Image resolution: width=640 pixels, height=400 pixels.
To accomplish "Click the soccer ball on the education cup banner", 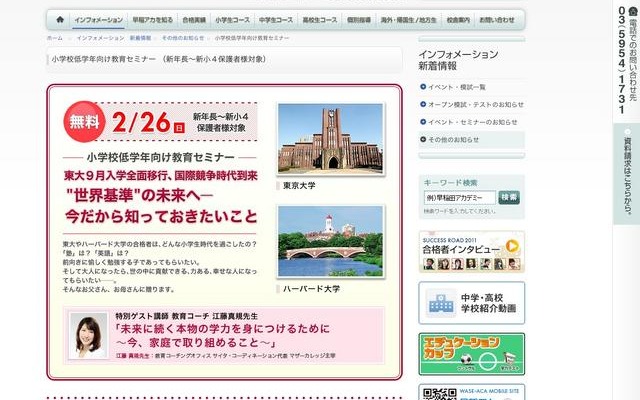I will (x=466, y=360).
